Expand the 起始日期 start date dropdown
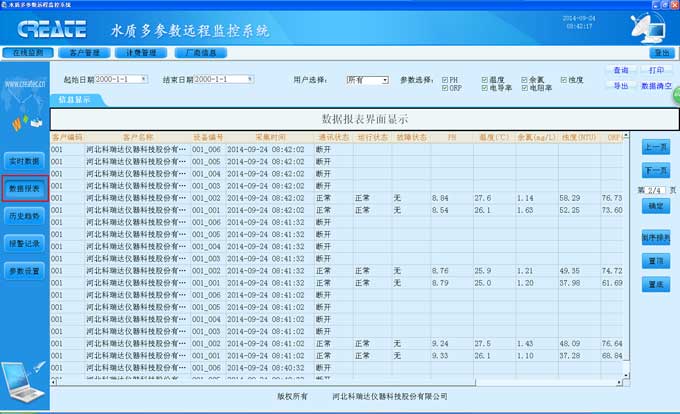Image resolution: width=680 pixels, height=414 pixels. coord(143,78)
